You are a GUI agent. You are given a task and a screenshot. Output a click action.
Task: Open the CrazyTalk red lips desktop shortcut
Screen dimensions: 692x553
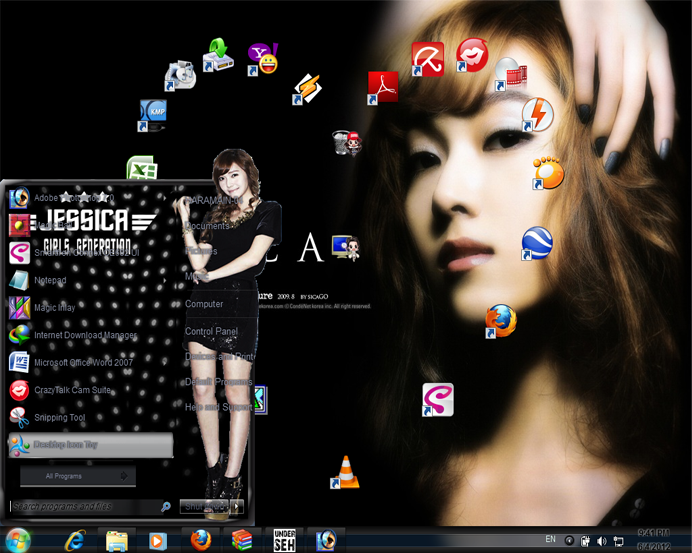click(x=472, y=55)
